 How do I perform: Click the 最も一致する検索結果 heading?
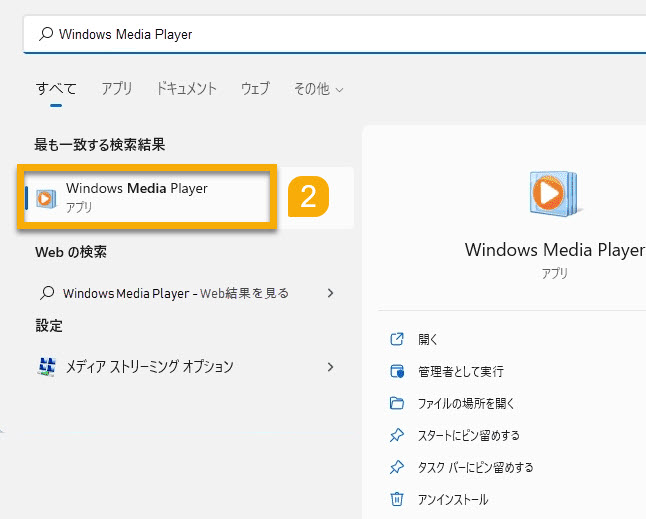tap(100, 145)
